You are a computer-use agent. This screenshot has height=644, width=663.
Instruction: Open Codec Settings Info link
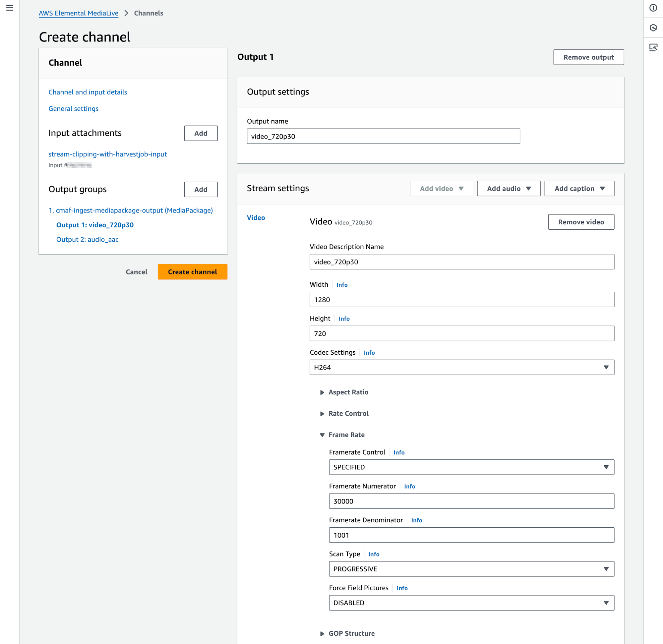369,352
